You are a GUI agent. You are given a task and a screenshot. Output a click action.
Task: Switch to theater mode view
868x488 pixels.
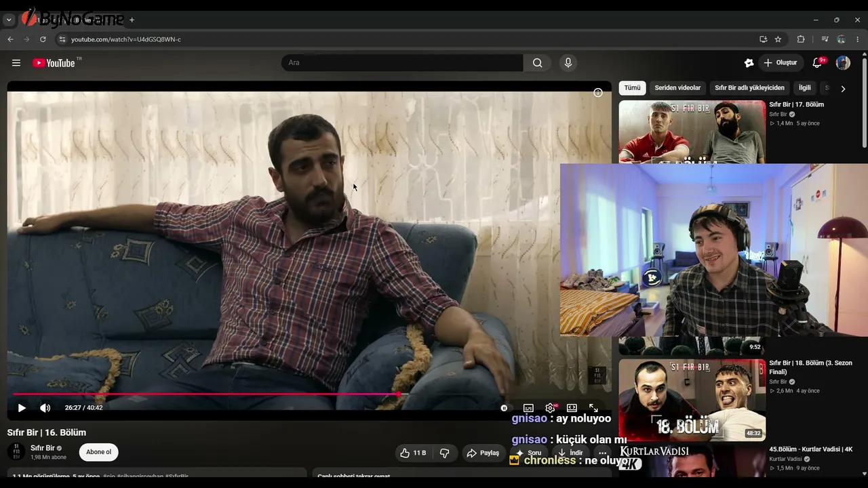point(572,408)
